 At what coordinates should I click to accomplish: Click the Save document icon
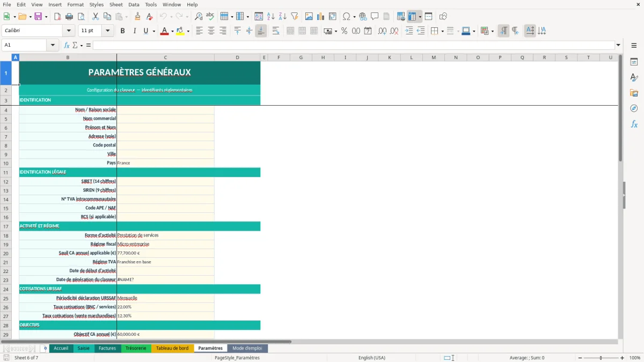coord(38,17)
